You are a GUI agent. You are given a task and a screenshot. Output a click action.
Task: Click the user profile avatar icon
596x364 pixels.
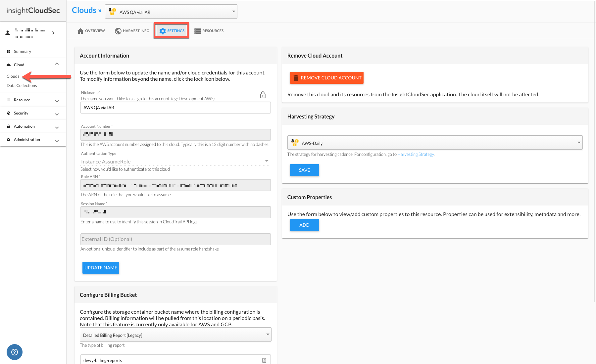[8, 33]
